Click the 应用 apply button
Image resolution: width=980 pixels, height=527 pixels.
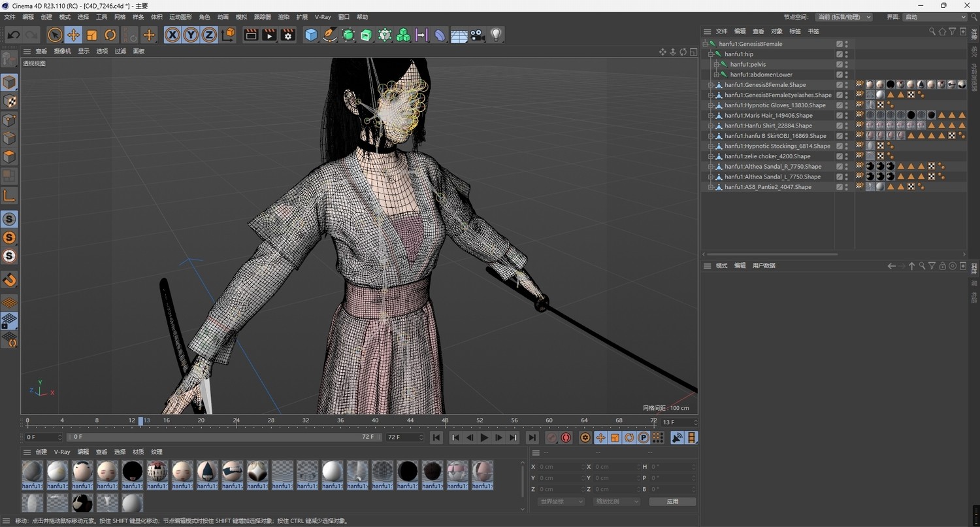coord(672,501)
